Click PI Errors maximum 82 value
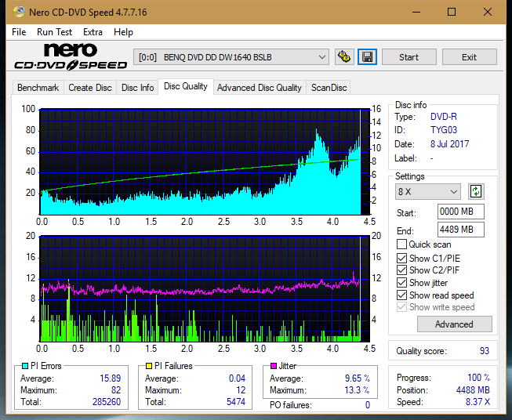This screenshot has height=420, width=512. coord(116,390)
